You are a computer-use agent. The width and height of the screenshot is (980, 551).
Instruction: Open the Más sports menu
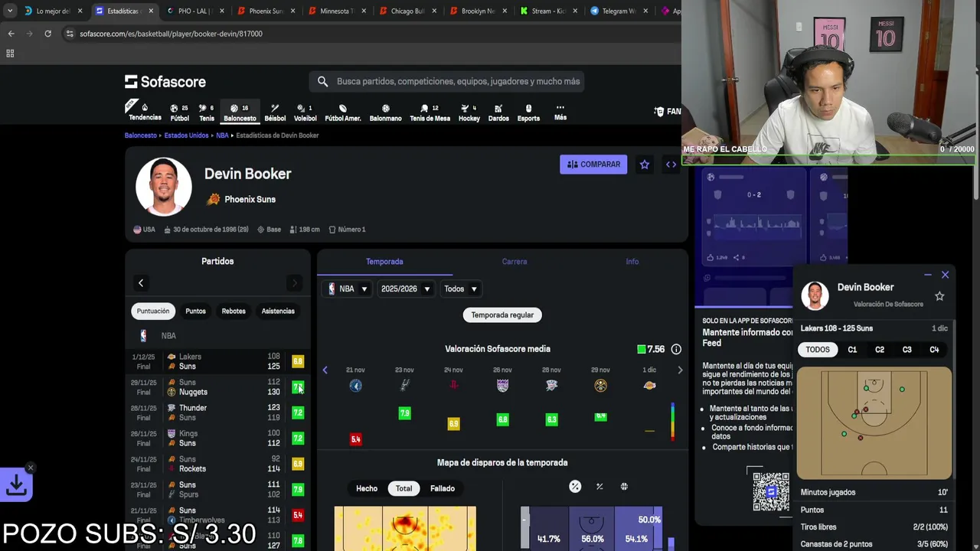point(560,112)
